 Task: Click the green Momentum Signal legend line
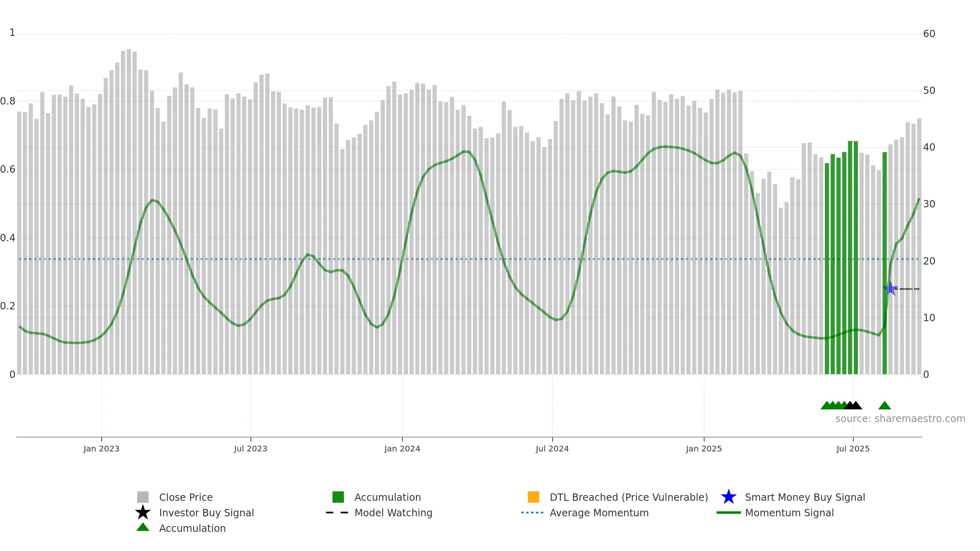tap(728, 513)
